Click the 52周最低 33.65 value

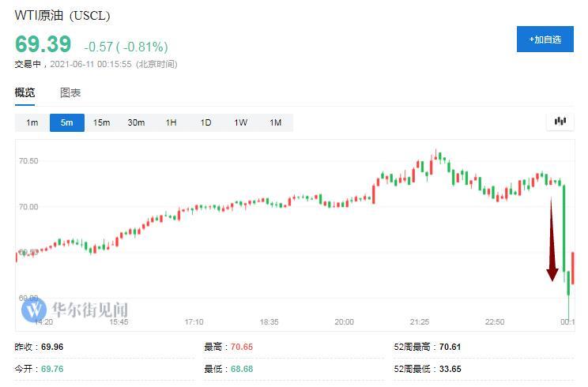[x=449, y=369]
